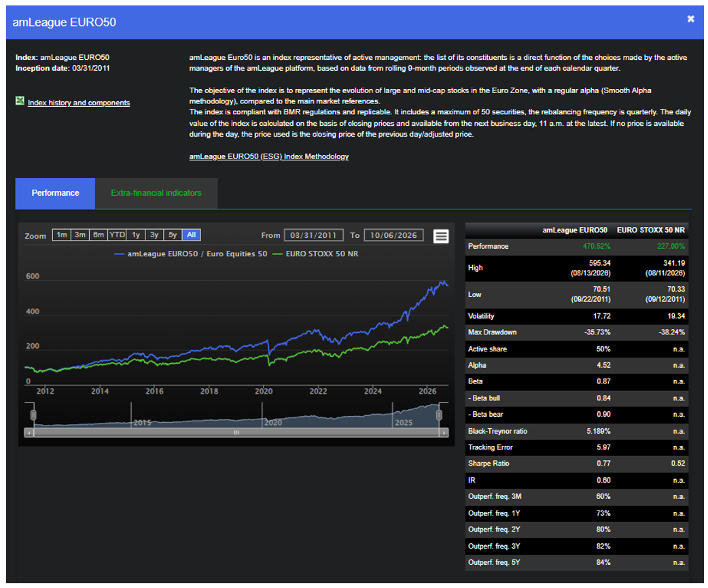
Task: Toggle EURO STOXX 50 NR legend series
Action: point(316,254)
